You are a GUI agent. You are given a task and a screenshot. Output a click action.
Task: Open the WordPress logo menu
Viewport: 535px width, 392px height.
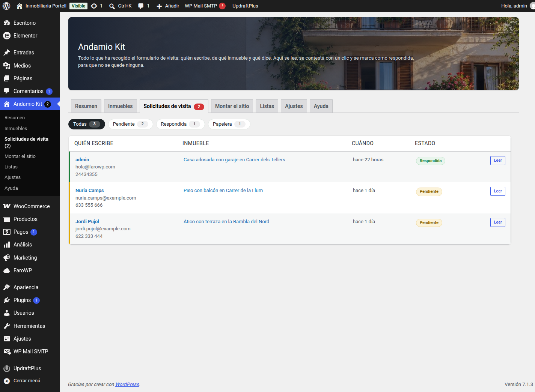point(6,6)
